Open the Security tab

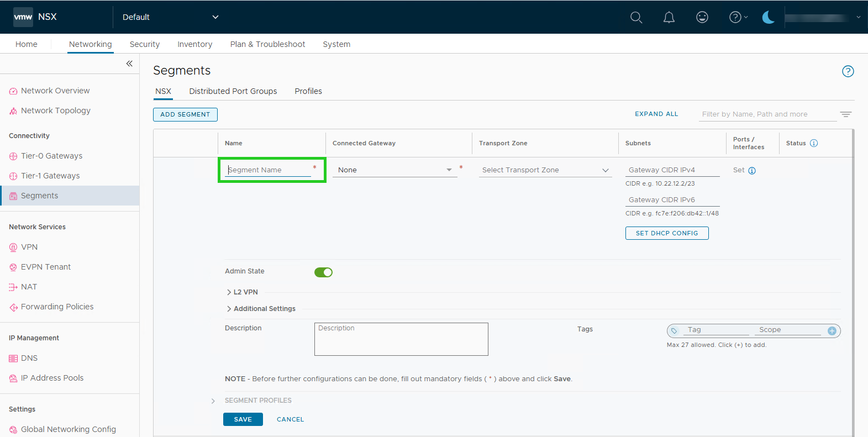pos(145,44)
